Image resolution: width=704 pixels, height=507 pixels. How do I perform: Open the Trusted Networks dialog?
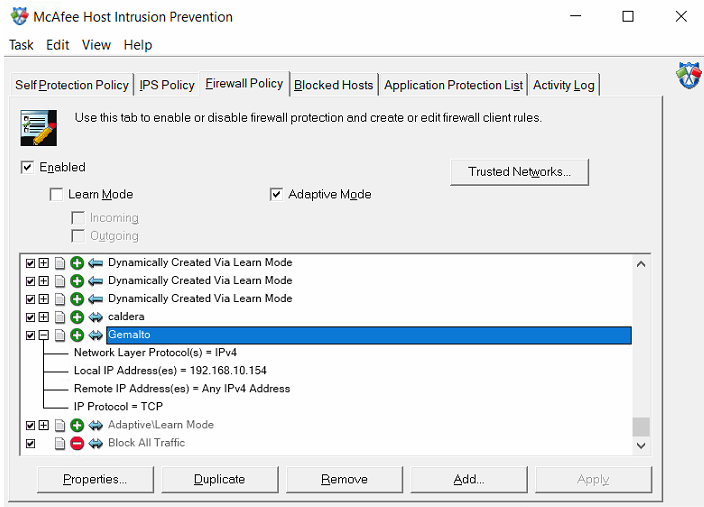coord(519,172)
